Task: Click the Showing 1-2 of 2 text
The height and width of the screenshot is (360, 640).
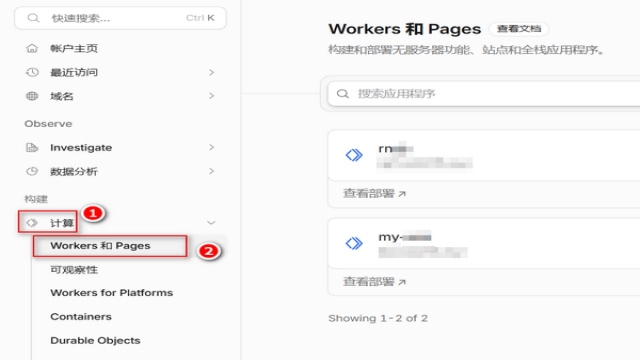Action: (x=378, y=318)
